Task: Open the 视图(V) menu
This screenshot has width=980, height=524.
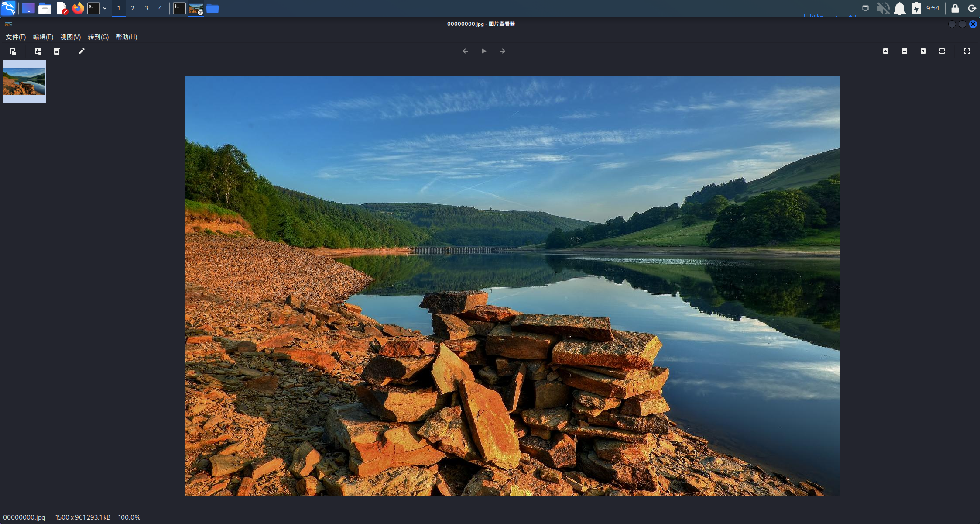Action: coord(70,37)
